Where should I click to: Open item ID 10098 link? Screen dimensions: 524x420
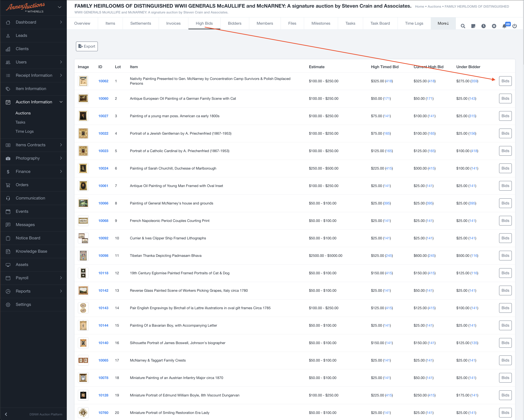coord(103,256)
